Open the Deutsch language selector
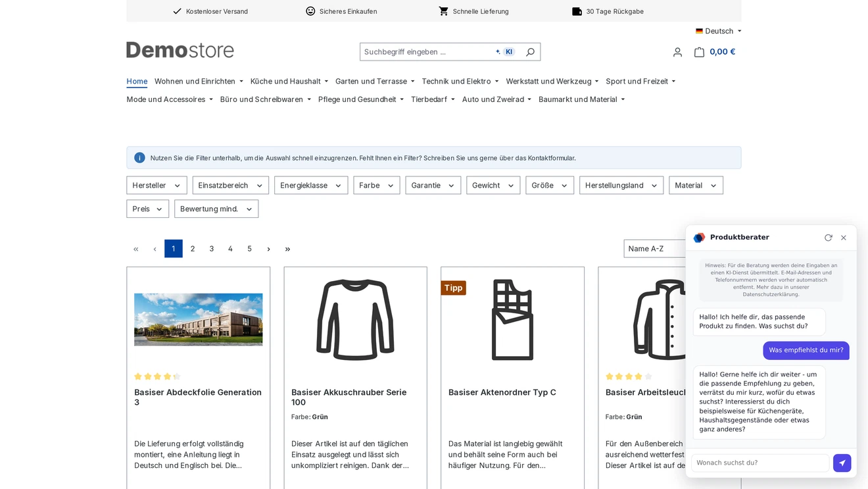This screenshot has width=868, height=489. point(719,31)
